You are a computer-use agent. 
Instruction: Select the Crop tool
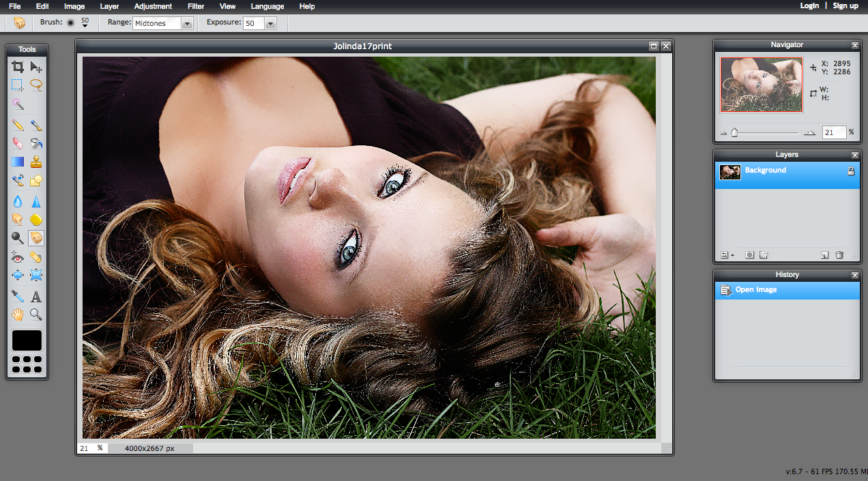tap(18, 67)
